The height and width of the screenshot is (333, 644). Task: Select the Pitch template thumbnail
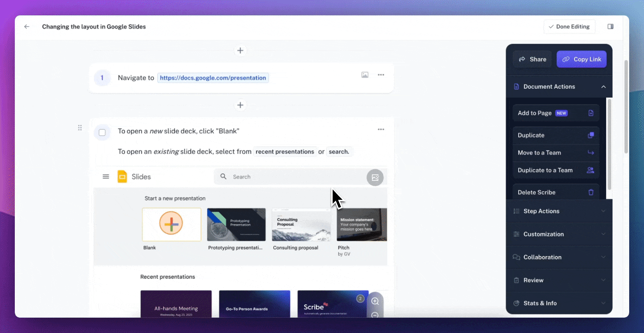[x=362, y=224]
